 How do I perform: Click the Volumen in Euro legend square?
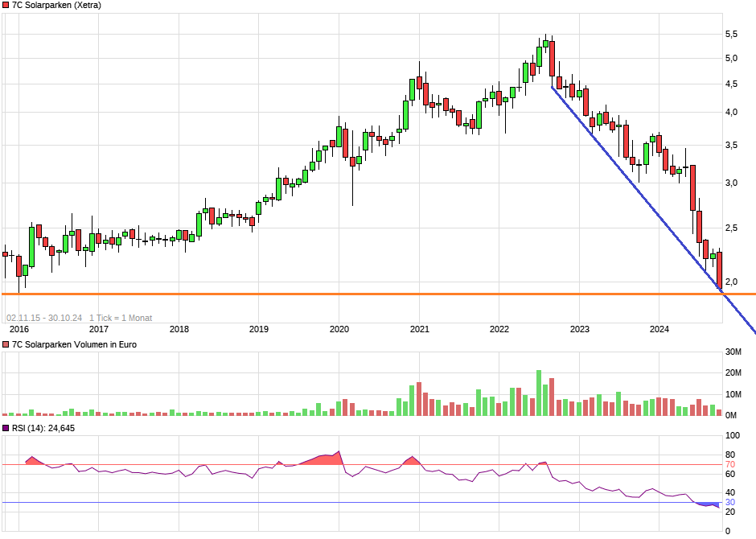pos(6,345)
